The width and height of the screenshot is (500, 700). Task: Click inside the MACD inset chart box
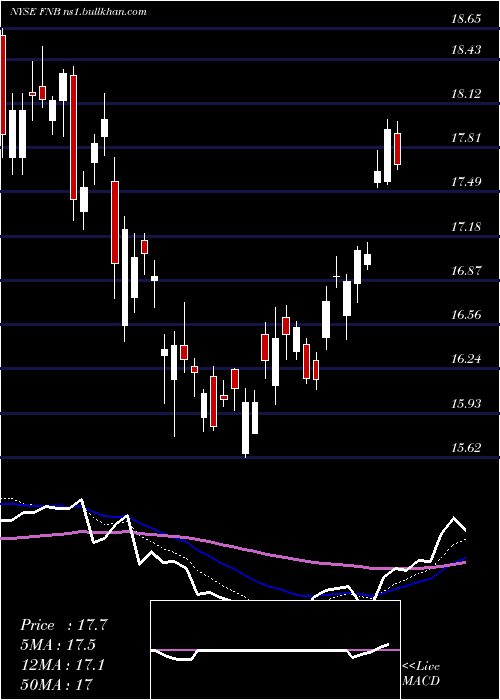[275, 650]
